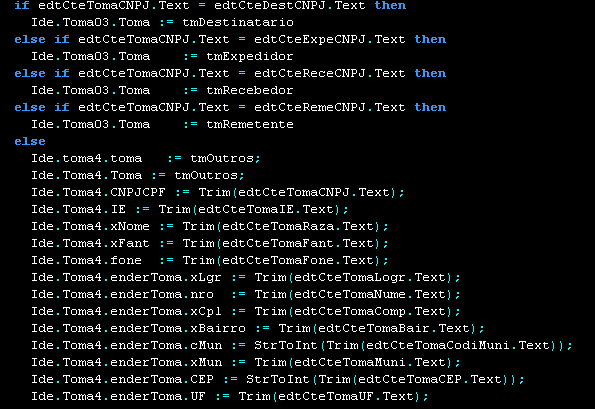The width and height of the screenshot is (595, 409).
Task: Click edtCteTomaUF.Text in the last line
Action: [346, 396]
